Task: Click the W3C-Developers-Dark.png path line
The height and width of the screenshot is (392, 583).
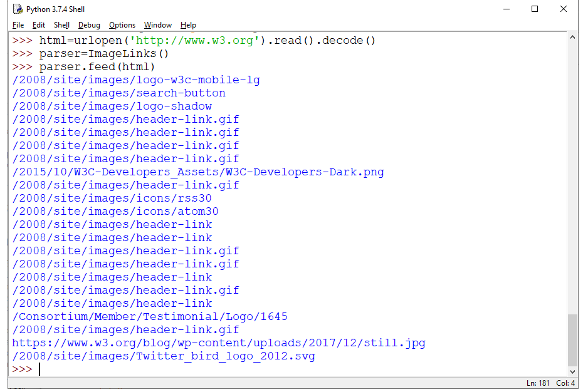Action: tap(197, 172)
